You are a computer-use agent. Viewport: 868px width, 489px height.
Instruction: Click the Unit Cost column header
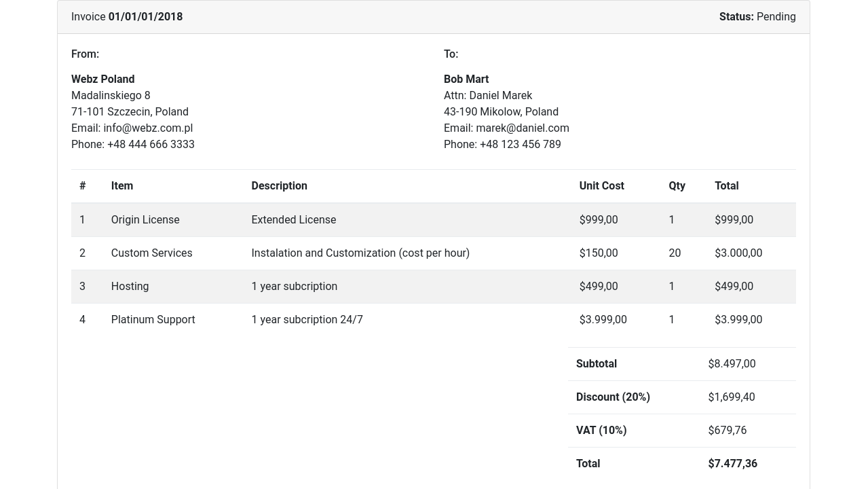click(601, 185)
